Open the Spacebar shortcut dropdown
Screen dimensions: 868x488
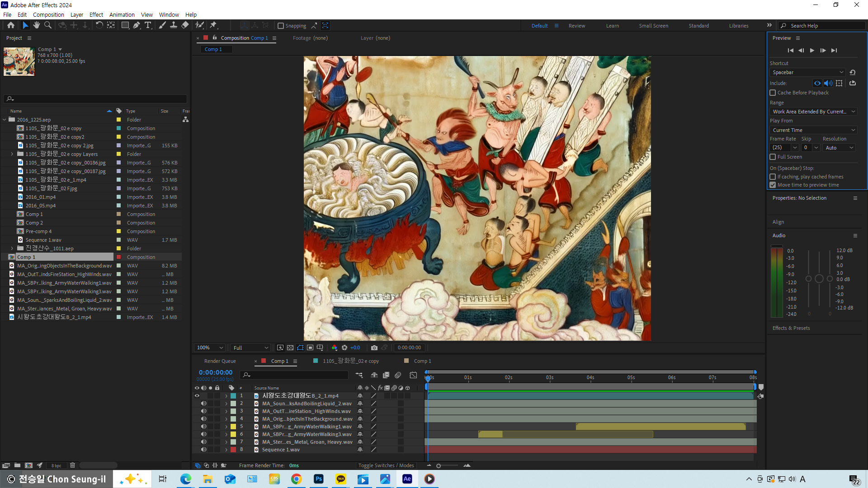click(807, 72)
